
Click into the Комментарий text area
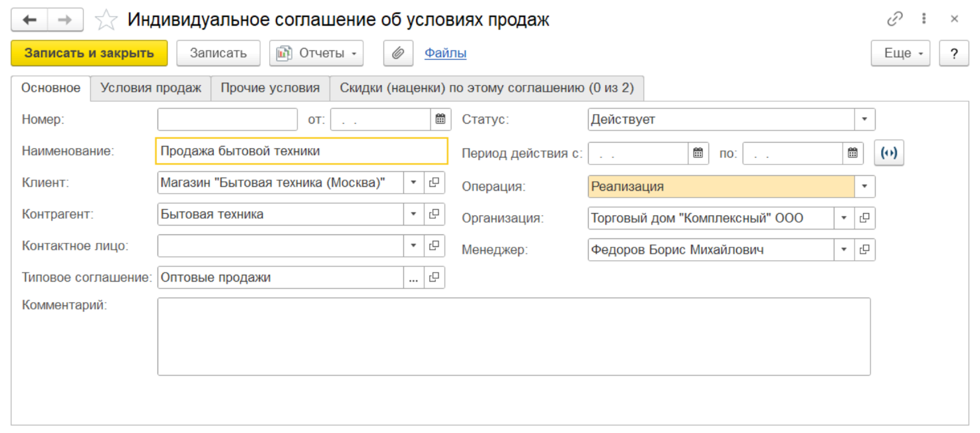[513, 336]
